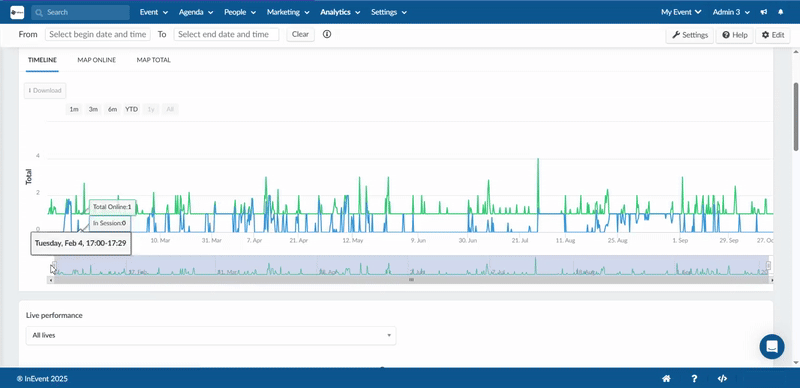This screenshot has height=388, width=800.
Task: Click the Edit gear button
Action: click(x=772, y=35)
